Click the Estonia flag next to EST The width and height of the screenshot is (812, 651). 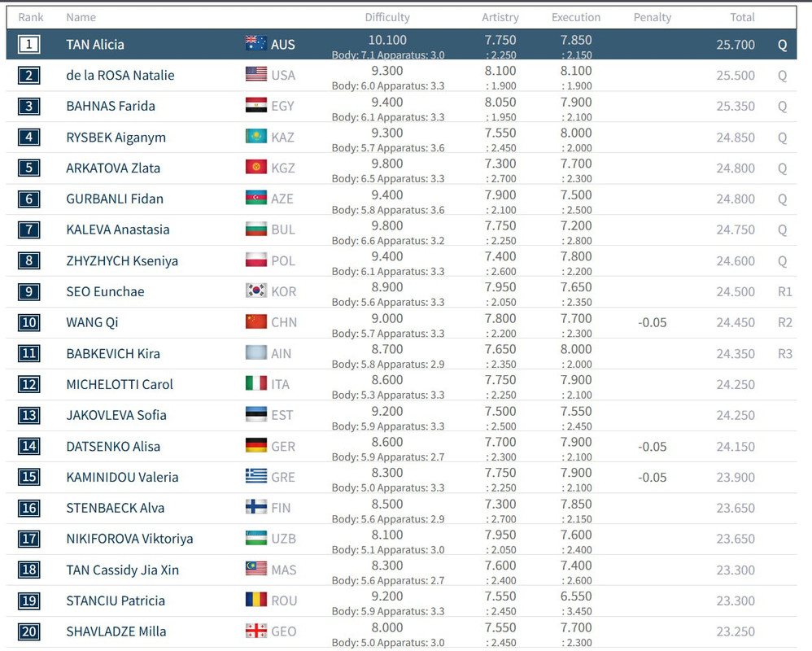[x=255, y=414]
